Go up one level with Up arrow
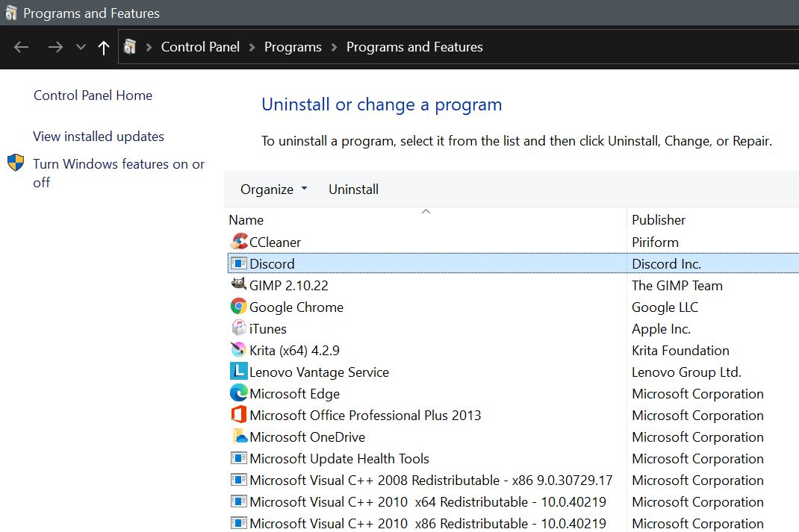This screenshot has height=532, width=799. tap(104, 47)
